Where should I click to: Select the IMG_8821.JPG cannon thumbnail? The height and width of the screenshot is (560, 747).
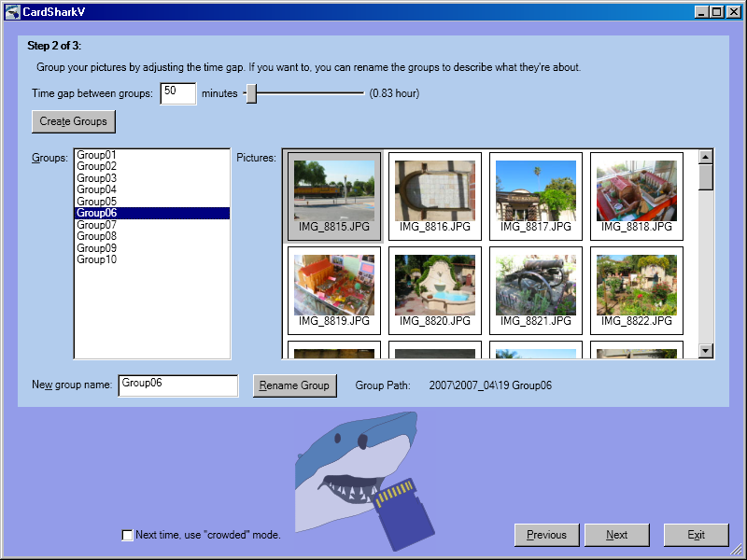[x=536, y=290]
